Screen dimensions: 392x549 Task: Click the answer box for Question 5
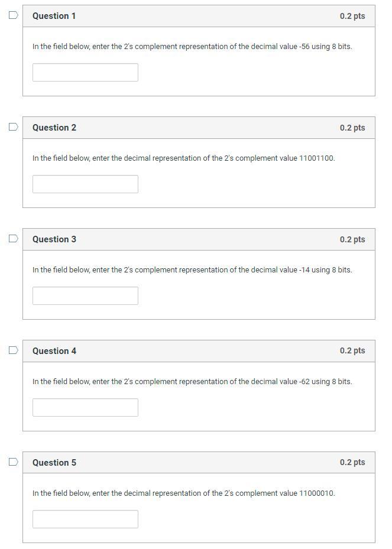[85, 519]
